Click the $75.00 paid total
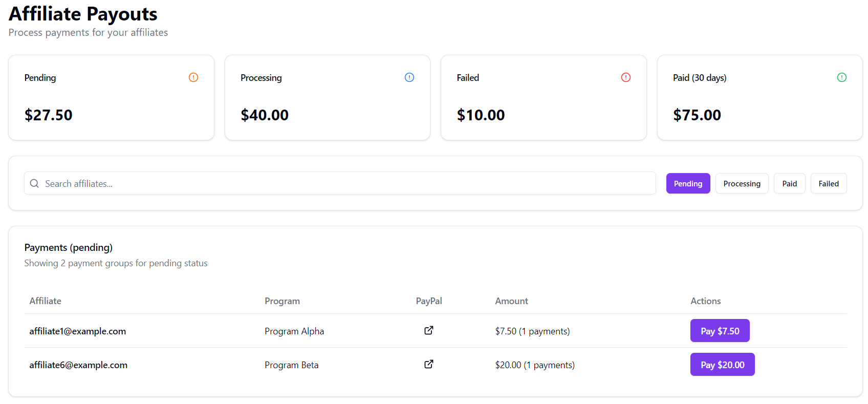 tap(697, 115)
